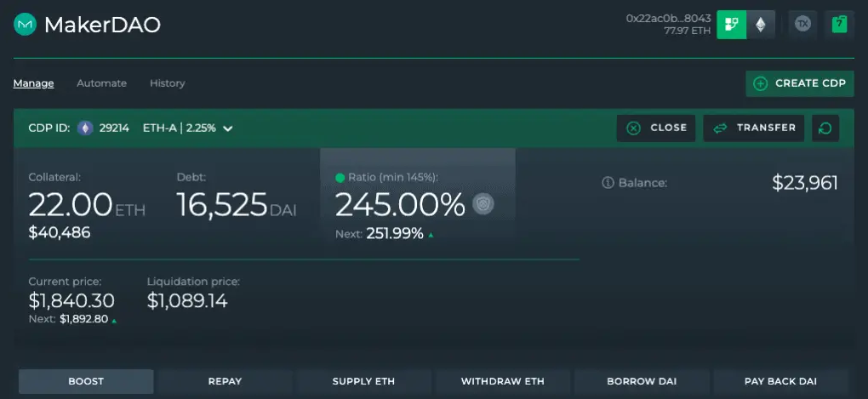This screenshot has height=399, width=868.
Task: Select the Repay action tab
Action: point(225,381)
